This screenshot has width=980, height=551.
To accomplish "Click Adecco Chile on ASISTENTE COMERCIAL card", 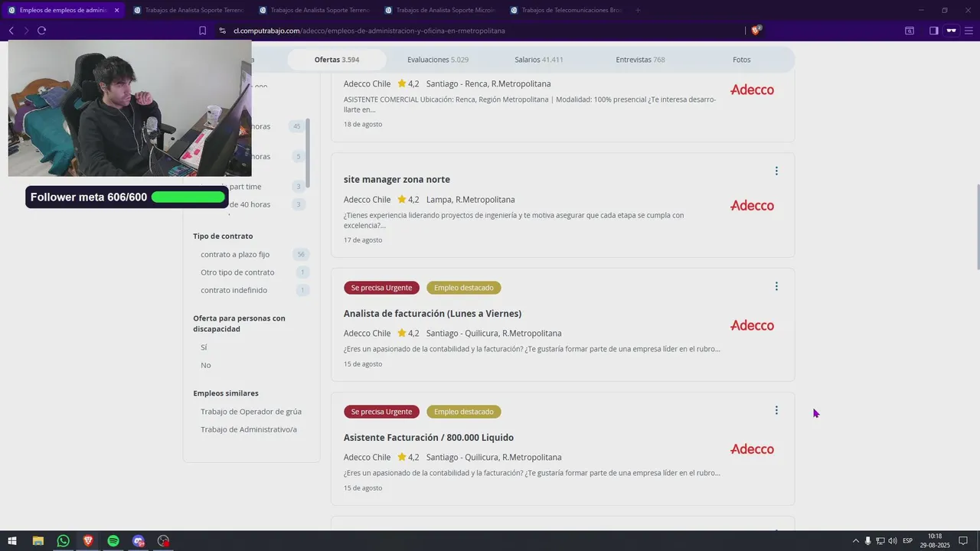I will (x=367, y=84).
